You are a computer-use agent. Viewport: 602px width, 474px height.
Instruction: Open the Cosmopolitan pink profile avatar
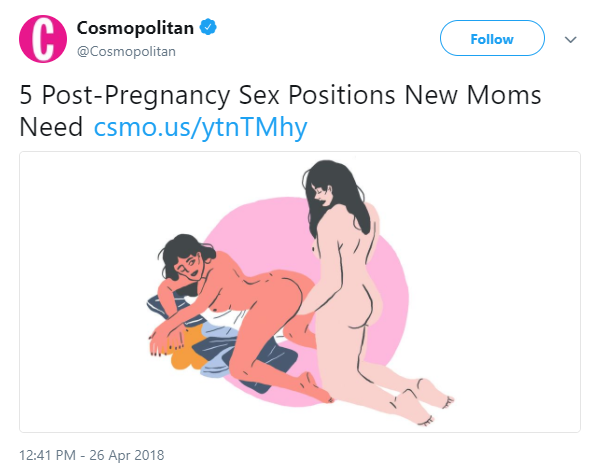click(x=43, y=39)
